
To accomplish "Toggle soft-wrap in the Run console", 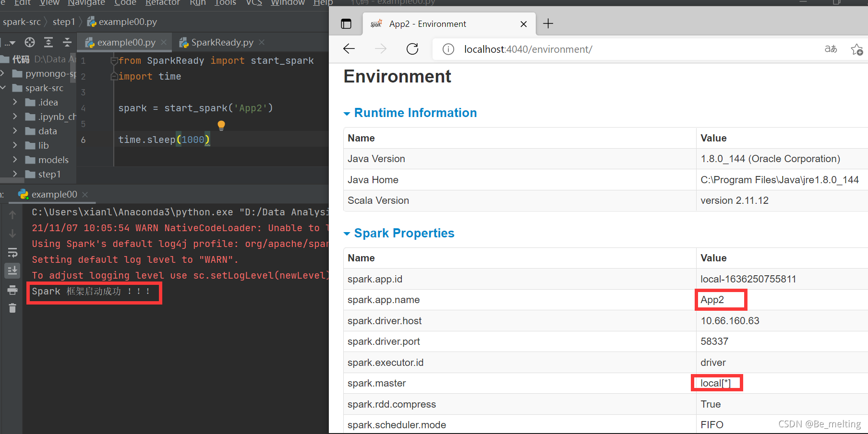I will tap(12, 253).
